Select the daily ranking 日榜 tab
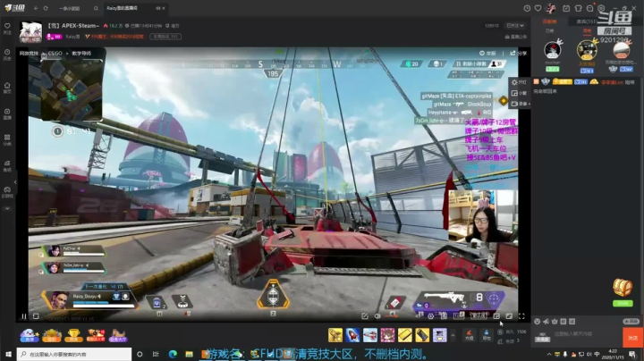This screenshot has height=361, width=644. [549, 30]
